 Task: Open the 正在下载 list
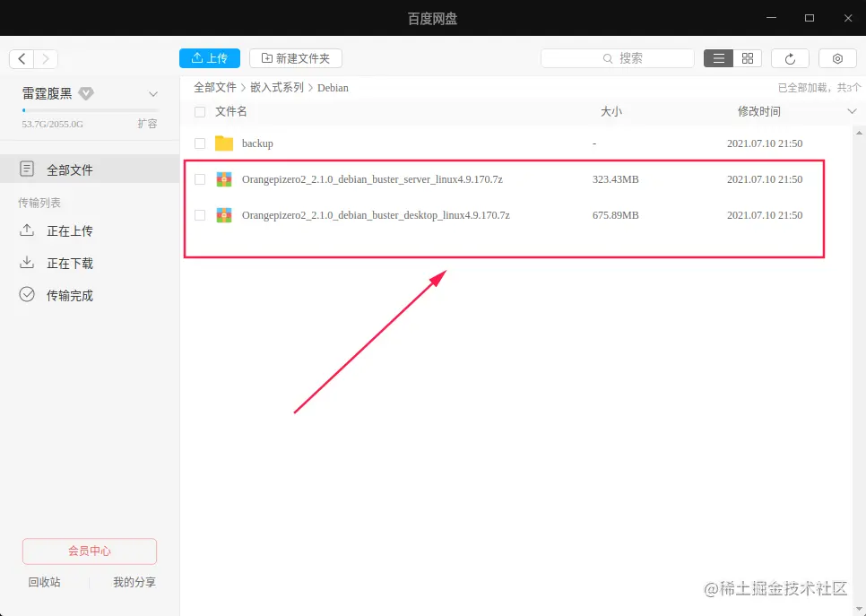point(70,263)
